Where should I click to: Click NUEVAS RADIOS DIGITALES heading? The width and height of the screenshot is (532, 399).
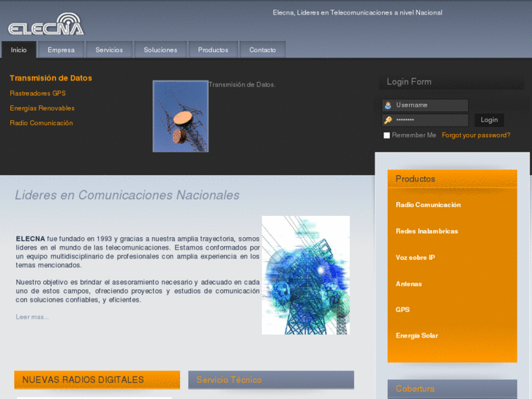[83, 380]
